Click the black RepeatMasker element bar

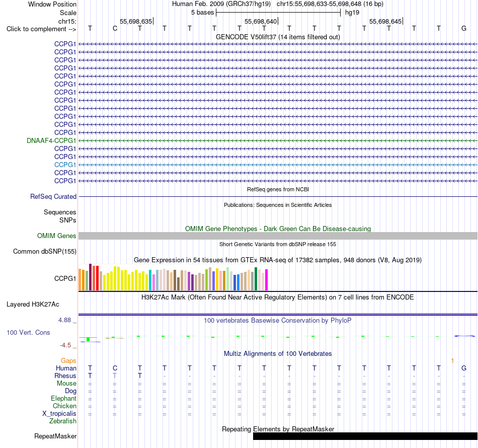click(x=365, y=436)
